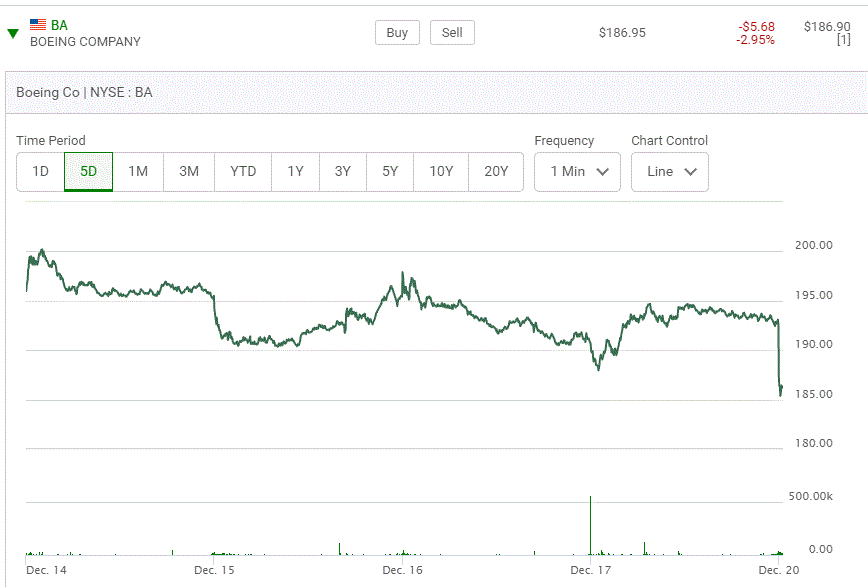Click the Buy button for Boeing
The width and height of the screenshot is (868, 587).
coord(397,33)
